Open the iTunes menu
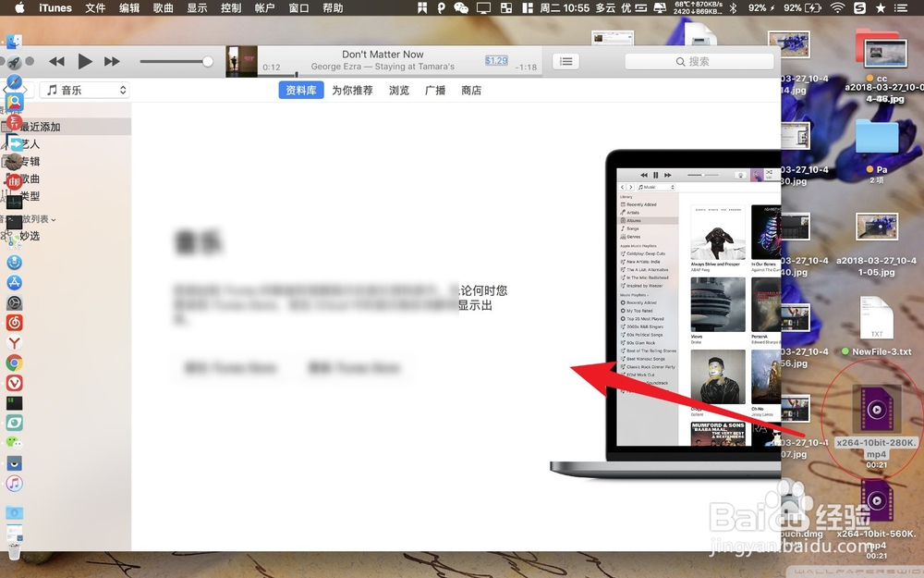 (x=55, y=7)
